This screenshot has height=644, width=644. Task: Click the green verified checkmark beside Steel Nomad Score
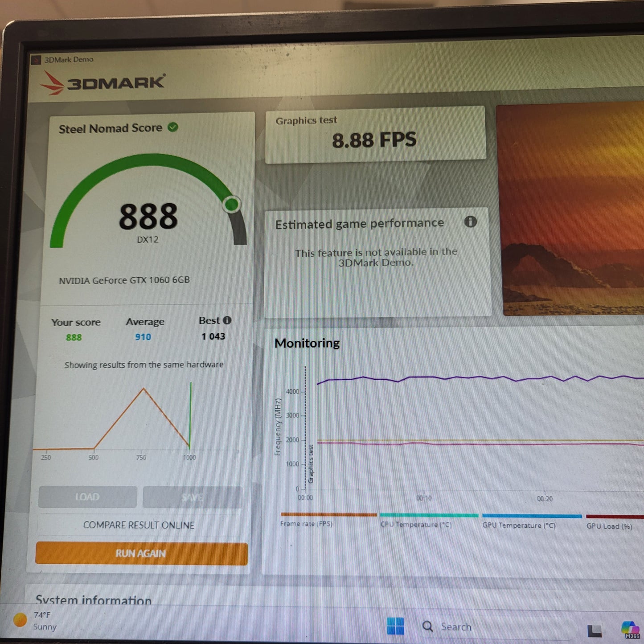coord(173,127)
